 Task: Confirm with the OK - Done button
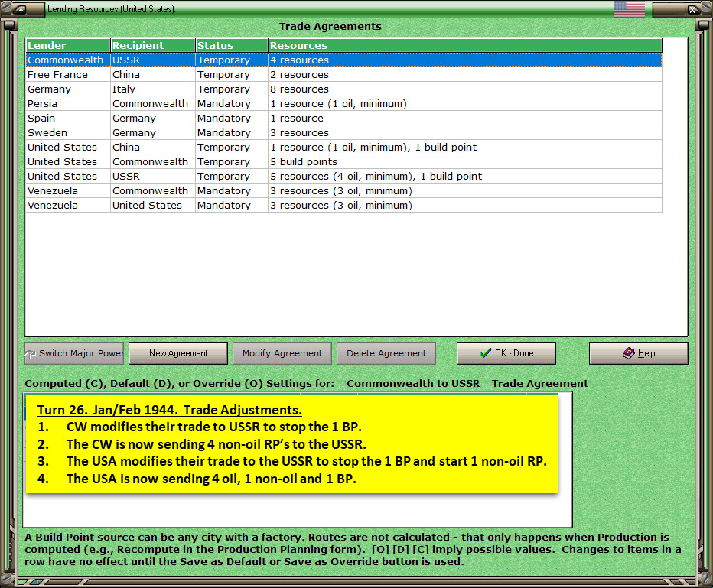[x=506, y=353]
